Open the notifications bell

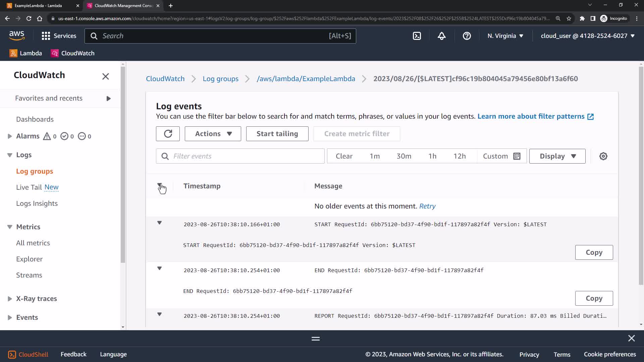tap(441, 36)
